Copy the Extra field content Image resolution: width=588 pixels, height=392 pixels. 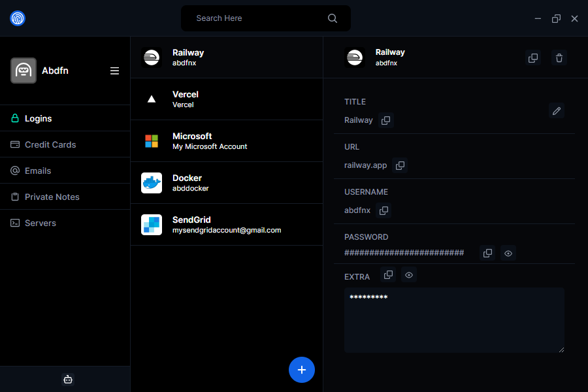point(388,274)
